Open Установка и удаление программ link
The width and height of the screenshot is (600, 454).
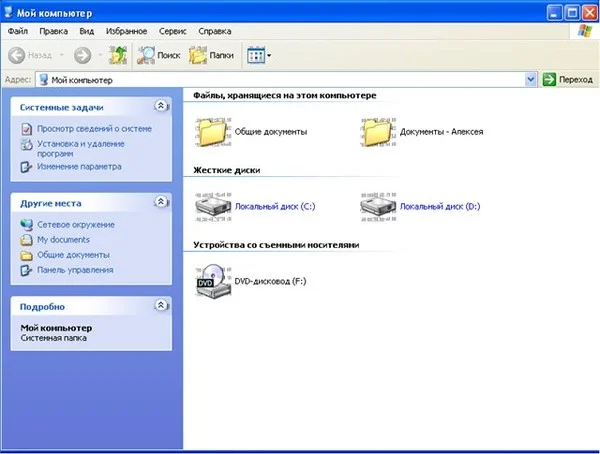(x=81, y=149)
